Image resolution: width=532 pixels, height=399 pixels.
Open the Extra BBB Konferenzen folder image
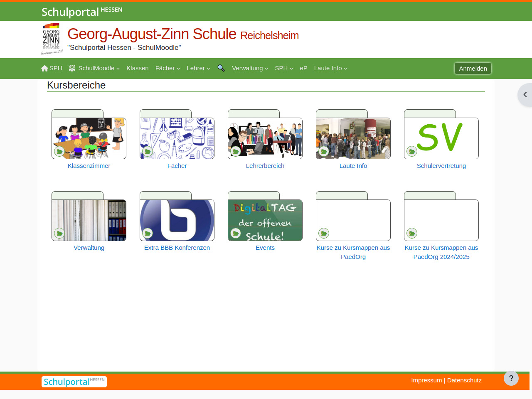tap(177, 220)
